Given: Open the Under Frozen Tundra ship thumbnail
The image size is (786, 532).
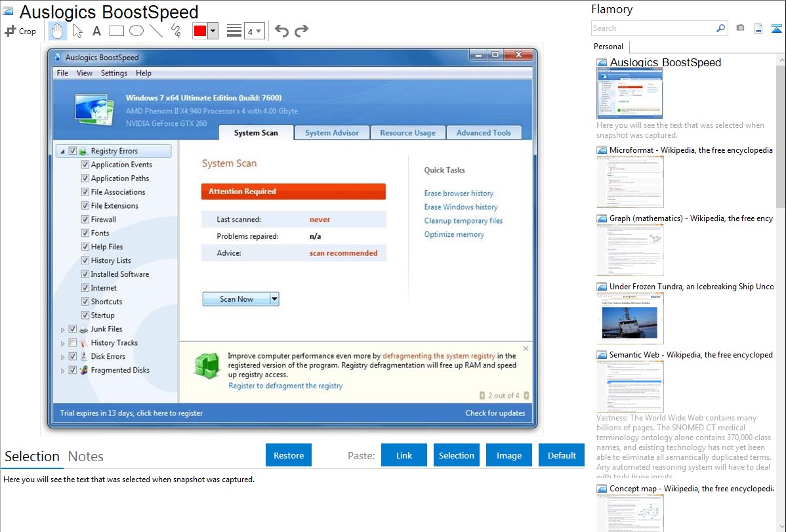Looking at the screenshot, I should point(630,319).
